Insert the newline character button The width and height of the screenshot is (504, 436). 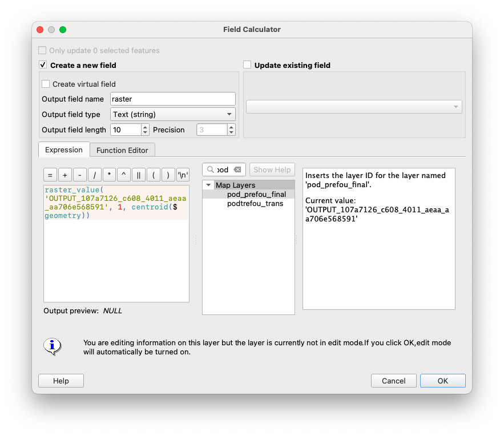pos(183,175)
